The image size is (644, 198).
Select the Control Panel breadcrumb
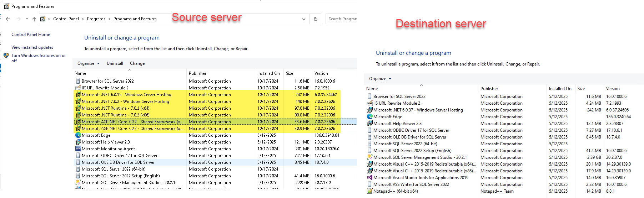66,19
